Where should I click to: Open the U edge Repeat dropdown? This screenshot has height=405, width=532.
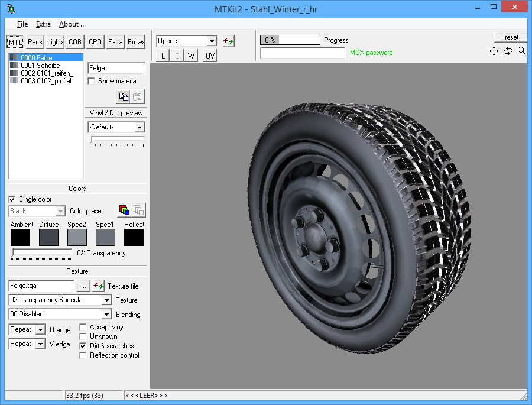click(x=40, y=330)
